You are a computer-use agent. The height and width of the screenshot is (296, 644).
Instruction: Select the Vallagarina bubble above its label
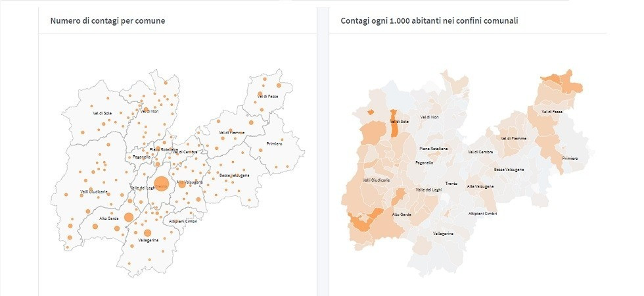tap(147, 233)
